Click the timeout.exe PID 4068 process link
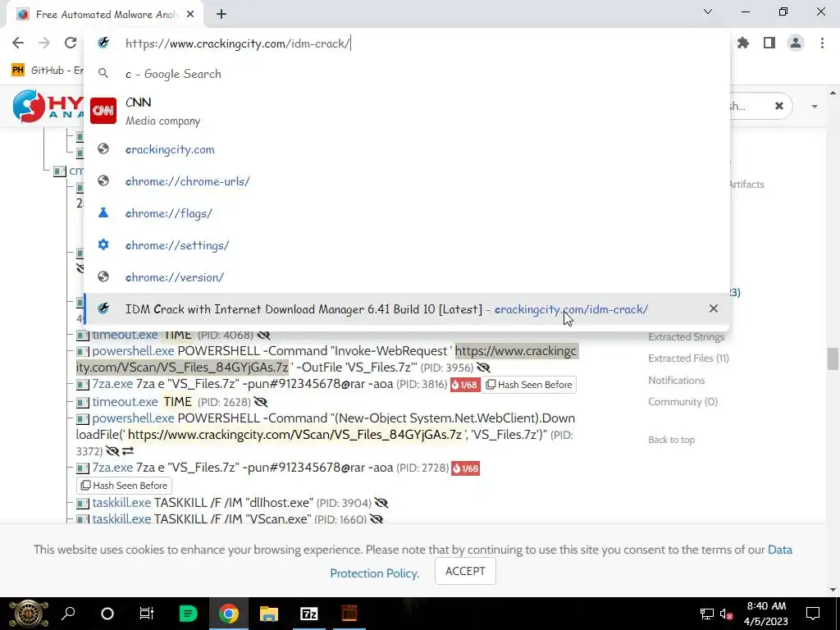The height and width of the screenshot is (630, 840). 125,336
